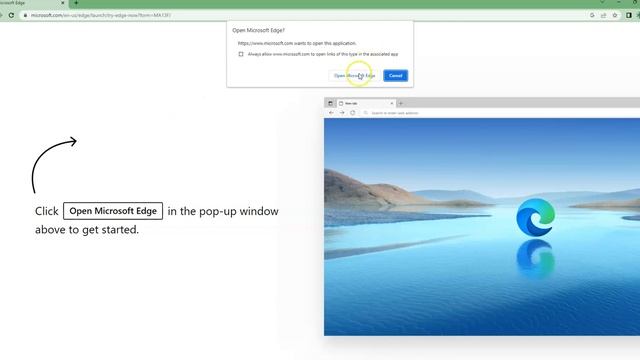Open a new tab with the plus icon
Image resolution: width=640 pixels, height=360 pixels.
(x=76, y=3)
